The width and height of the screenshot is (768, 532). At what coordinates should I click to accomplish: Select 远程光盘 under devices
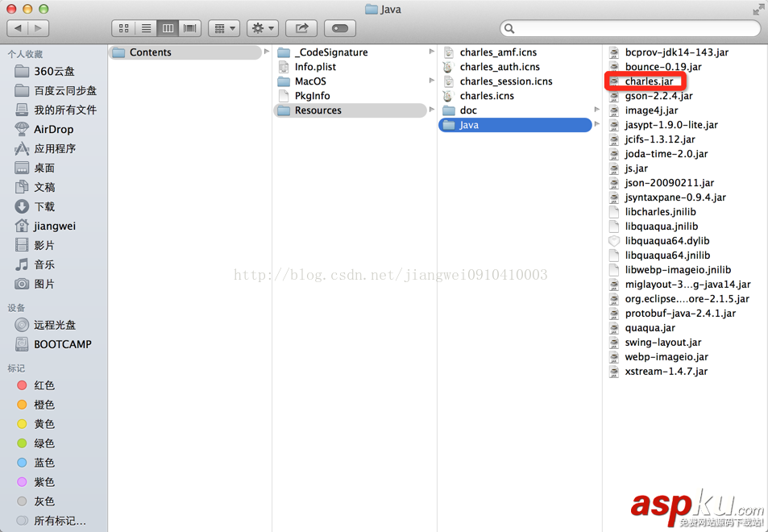tap(54, 325)
